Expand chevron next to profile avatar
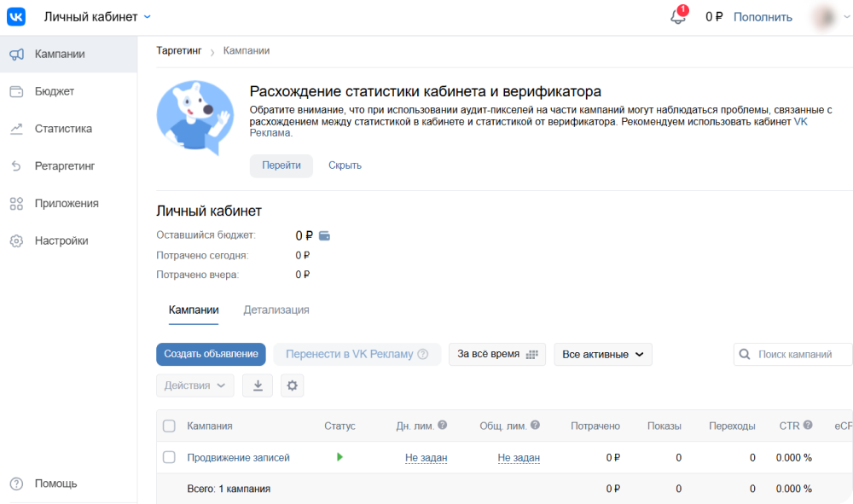 tap(846, 17)
